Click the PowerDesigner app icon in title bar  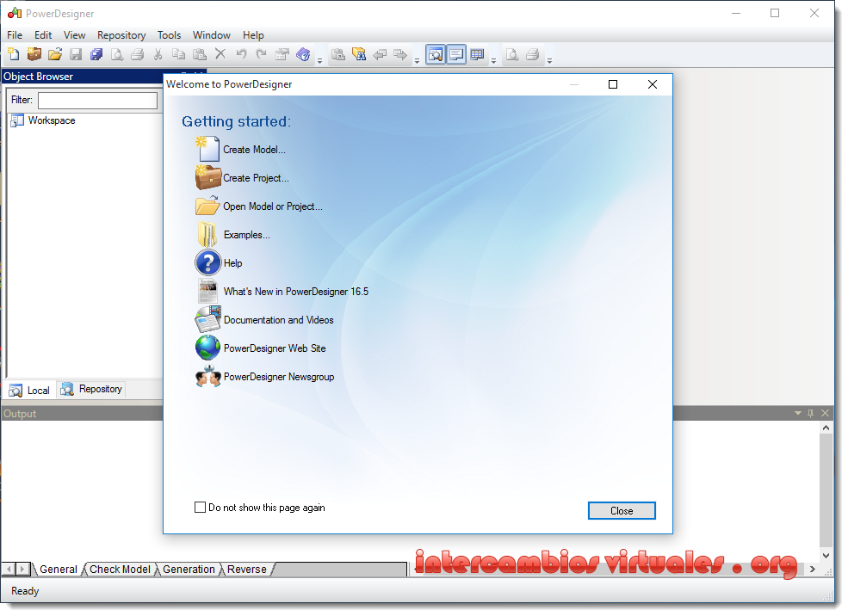(x=15, y=13)
